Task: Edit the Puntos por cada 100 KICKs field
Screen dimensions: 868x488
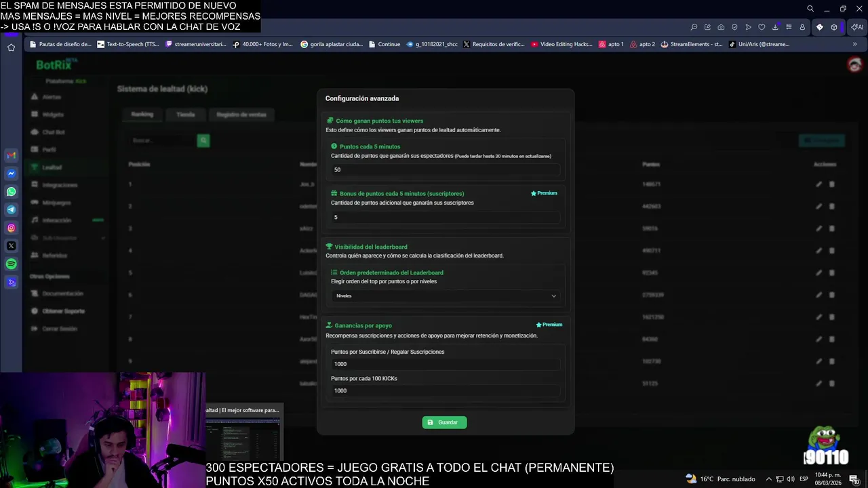Action: pos(446,390)
